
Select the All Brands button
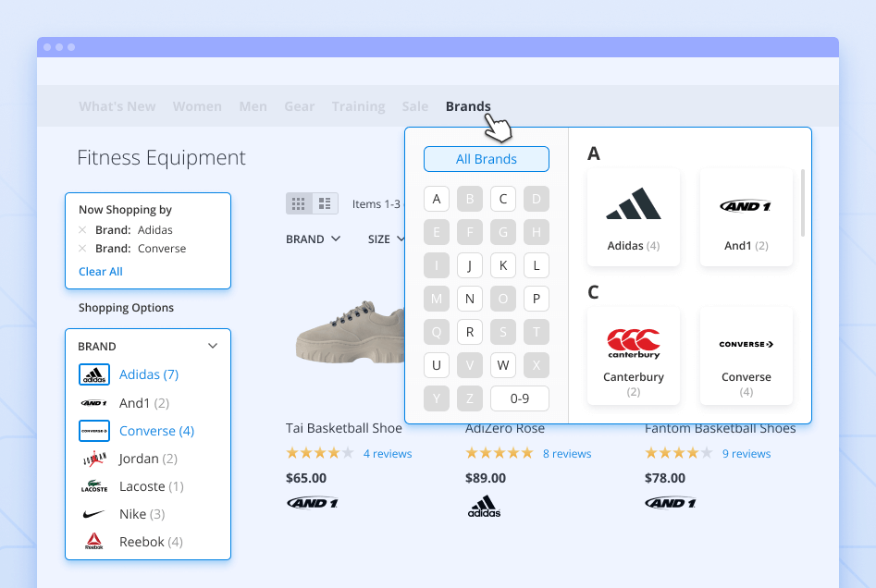coord(486,158)
